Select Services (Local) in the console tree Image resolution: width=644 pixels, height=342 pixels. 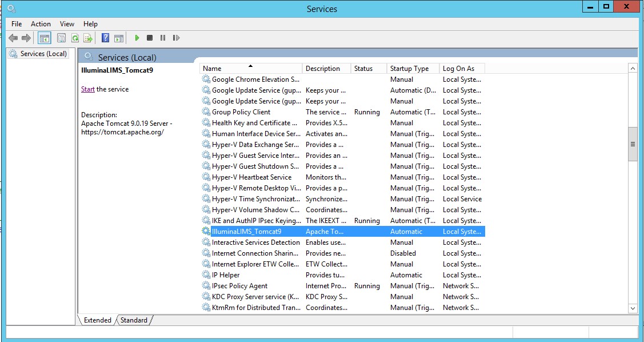[43, 54]
